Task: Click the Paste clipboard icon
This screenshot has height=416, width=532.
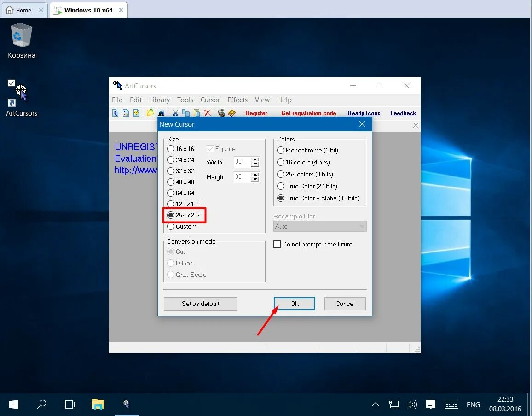Action: click(x=197, y=113)
